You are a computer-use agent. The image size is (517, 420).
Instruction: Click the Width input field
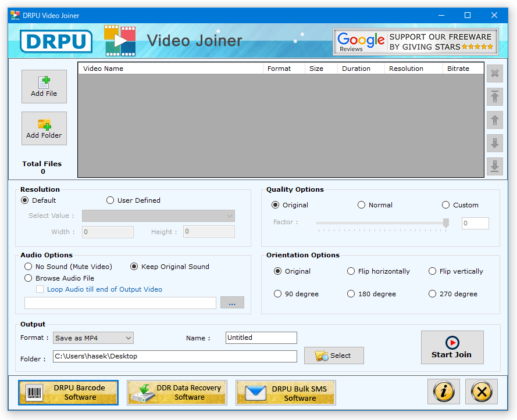tap(108, 232)
